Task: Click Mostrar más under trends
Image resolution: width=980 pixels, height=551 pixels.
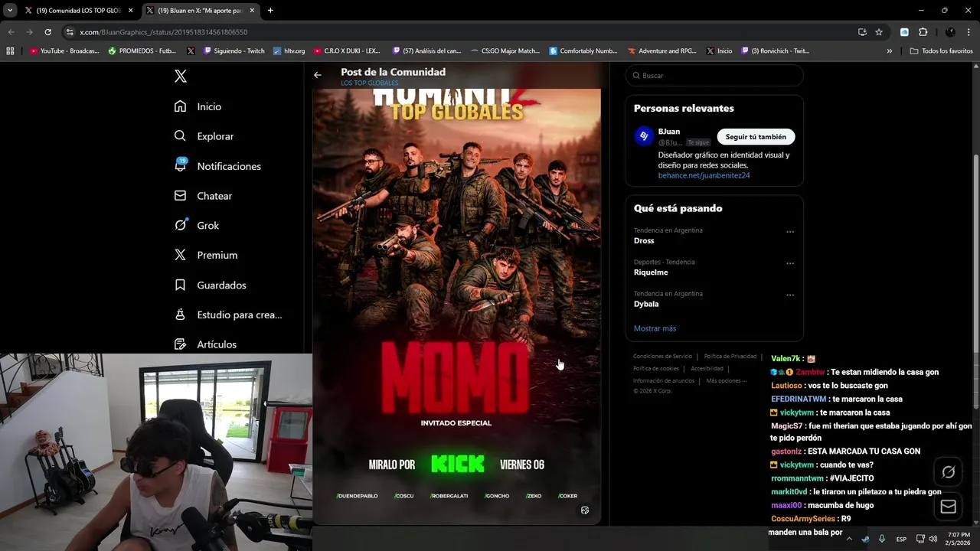Action: point(655,328)
